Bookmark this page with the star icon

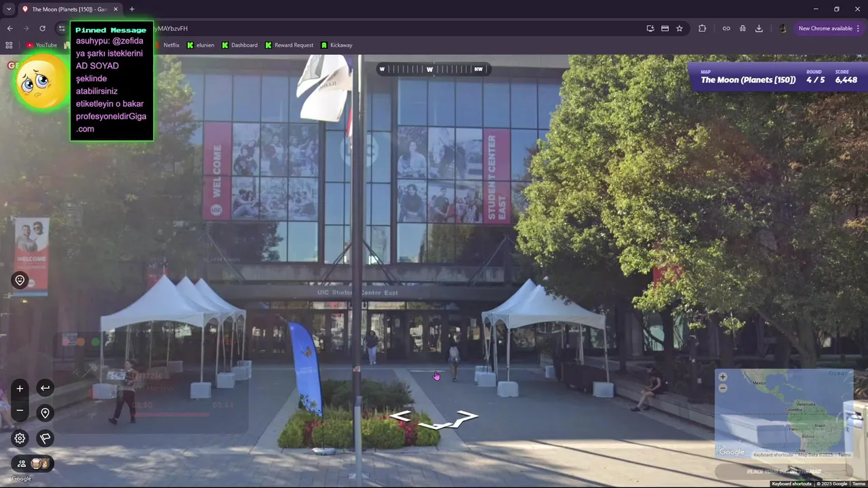tap(679, 28)
